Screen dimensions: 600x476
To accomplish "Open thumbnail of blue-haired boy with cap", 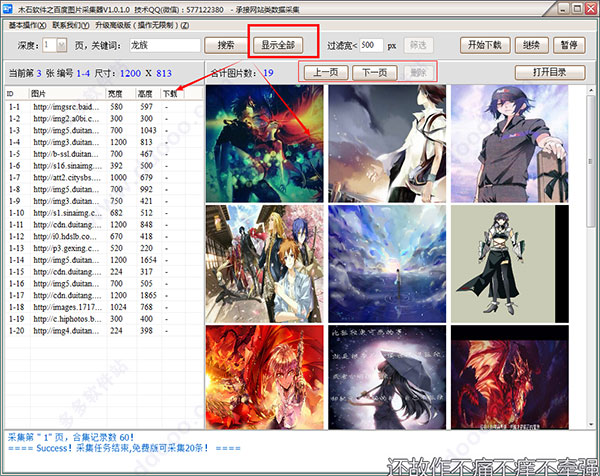I will [x=510, y=144].
